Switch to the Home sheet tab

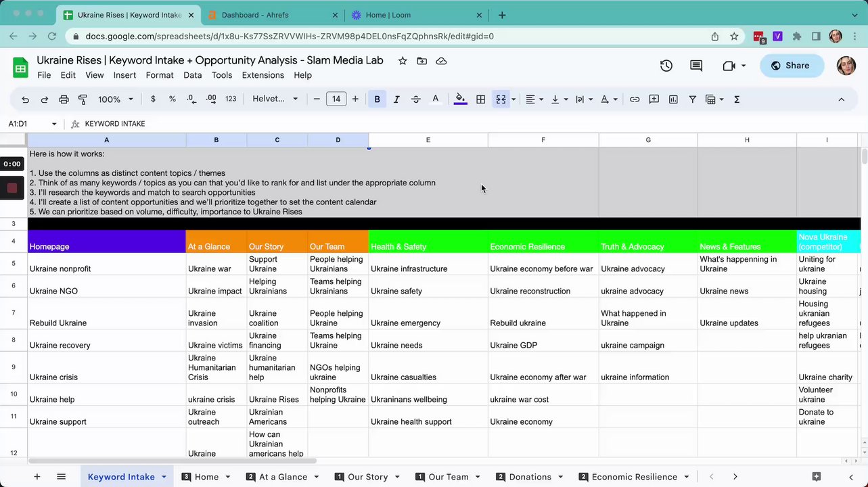[x=206, y=477]
